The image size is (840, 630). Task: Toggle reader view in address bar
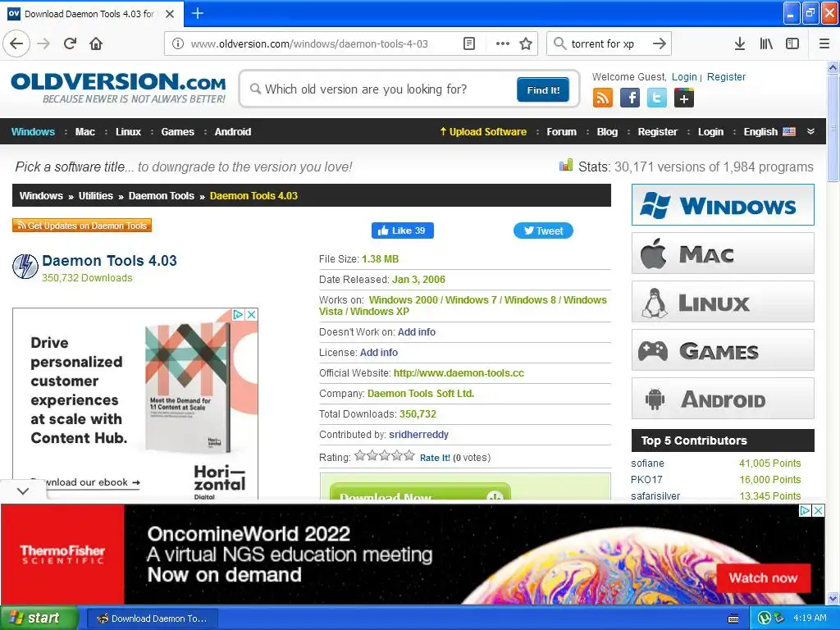[x=469, y=44]
